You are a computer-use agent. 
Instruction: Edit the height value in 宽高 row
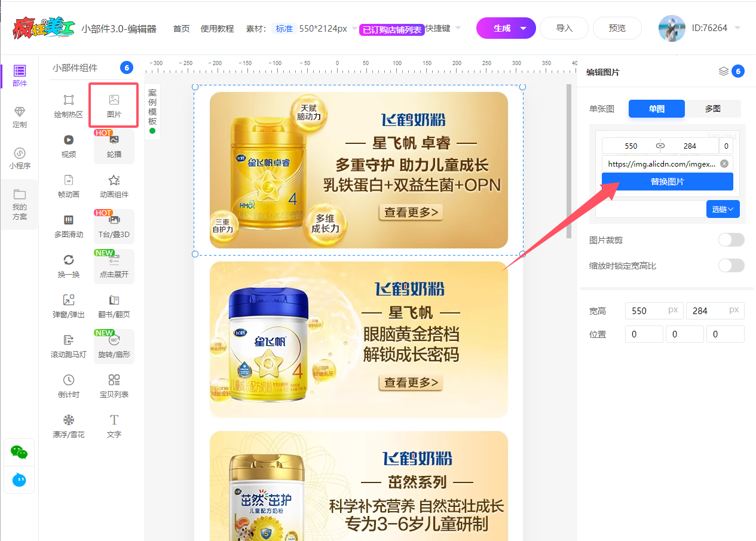715,311
